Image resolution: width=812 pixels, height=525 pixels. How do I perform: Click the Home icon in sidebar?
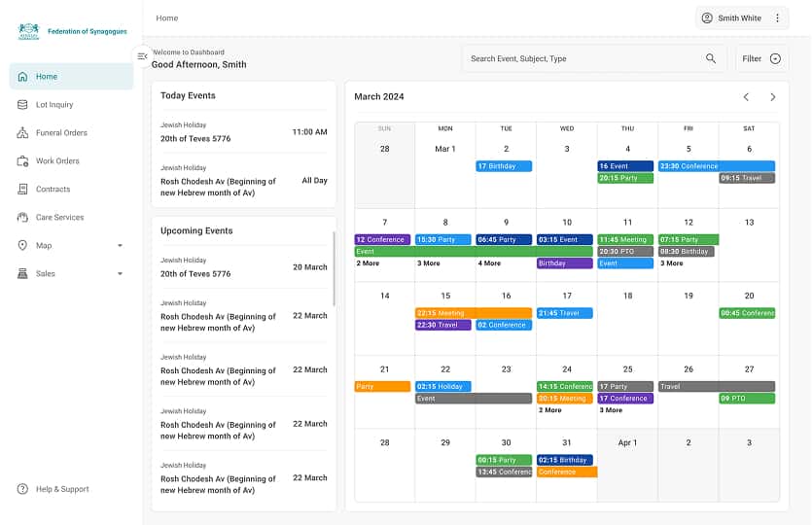[x=22, y=77]
